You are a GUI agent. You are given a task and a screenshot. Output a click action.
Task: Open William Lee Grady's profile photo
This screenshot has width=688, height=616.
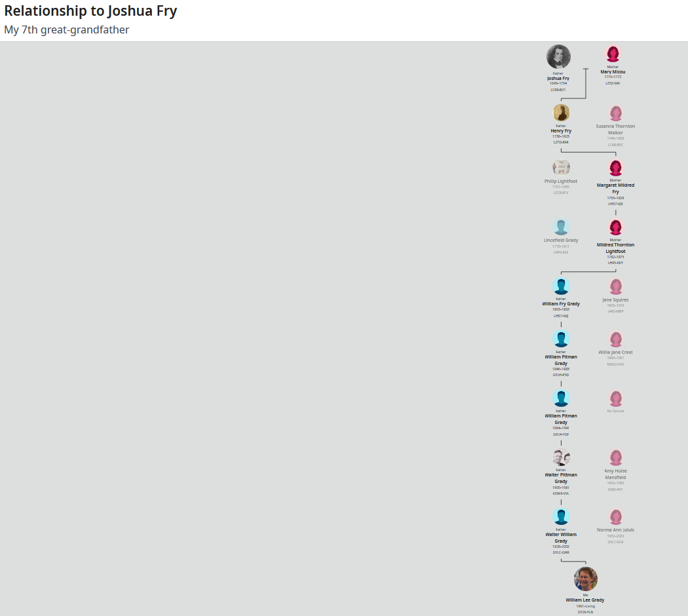(x=585, y=579)
